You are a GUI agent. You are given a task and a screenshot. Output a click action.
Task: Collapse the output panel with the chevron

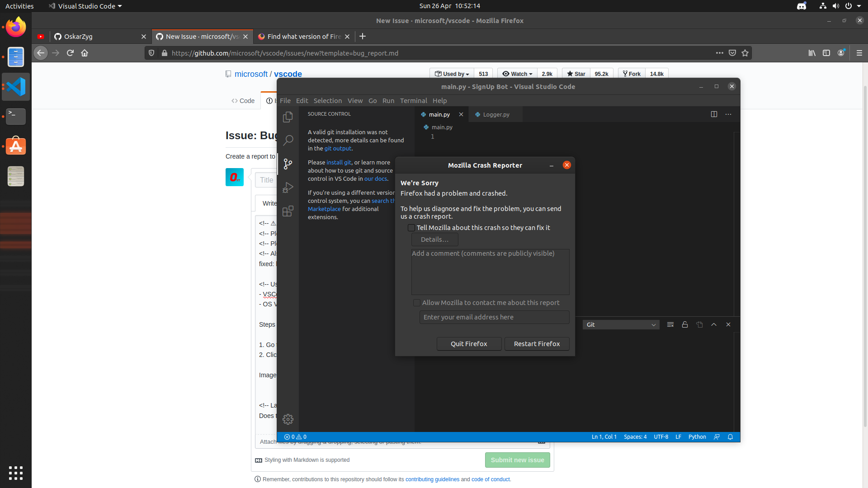click(714, 324)
